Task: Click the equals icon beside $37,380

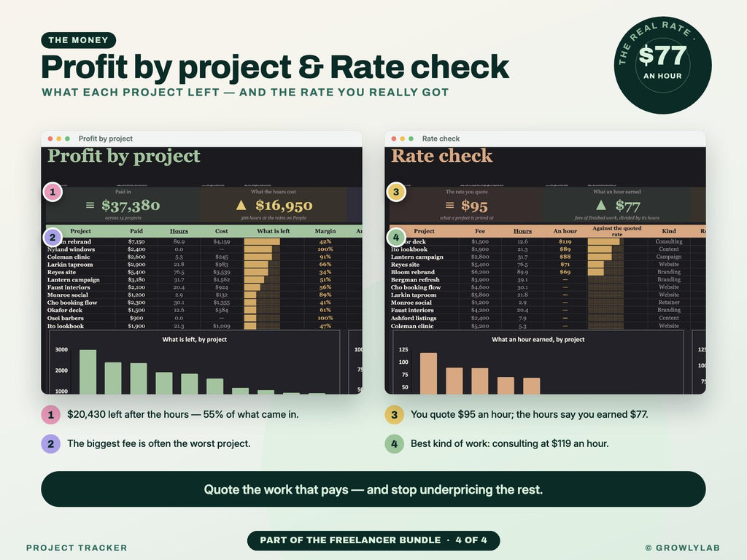Action: pos(90,205)
